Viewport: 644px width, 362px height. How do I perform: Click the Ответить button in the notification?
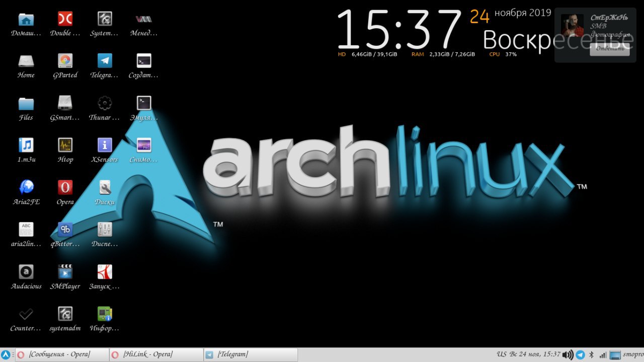point(610,49)
